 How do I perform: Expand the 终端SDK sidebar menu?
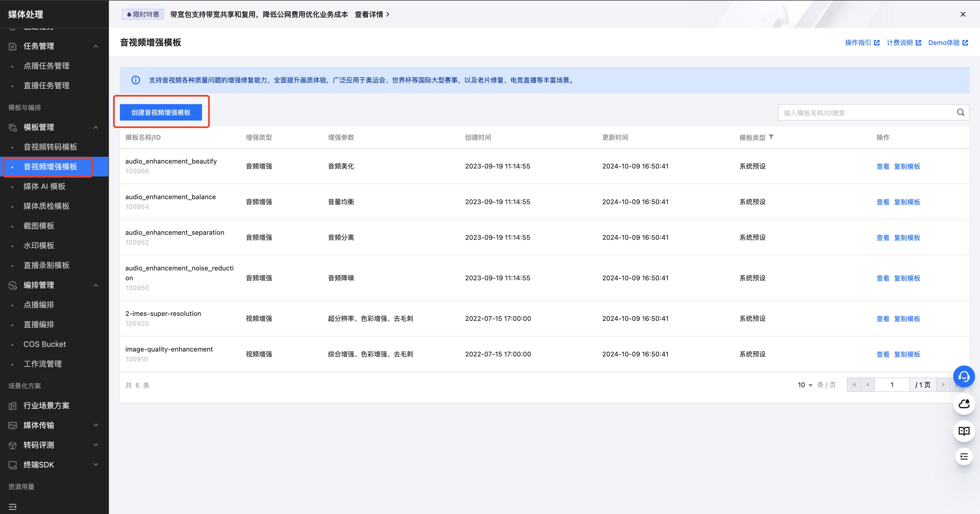(x=96, y=464)
